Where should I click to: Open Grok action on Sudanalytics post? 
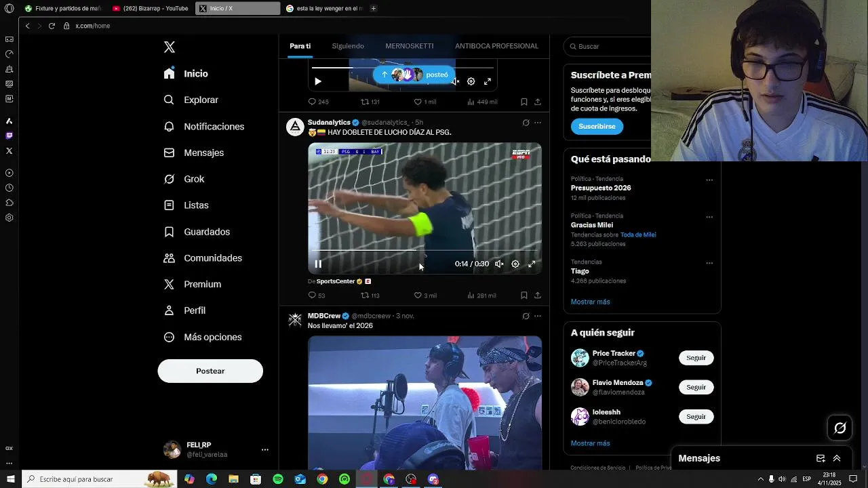(x=526, y=123)
